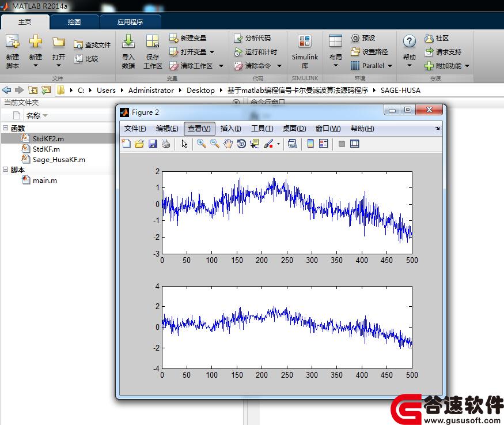Select the 主页 tab
This screenshot has width=504, height=425.
pyautogui.click(x=25, y=22)
